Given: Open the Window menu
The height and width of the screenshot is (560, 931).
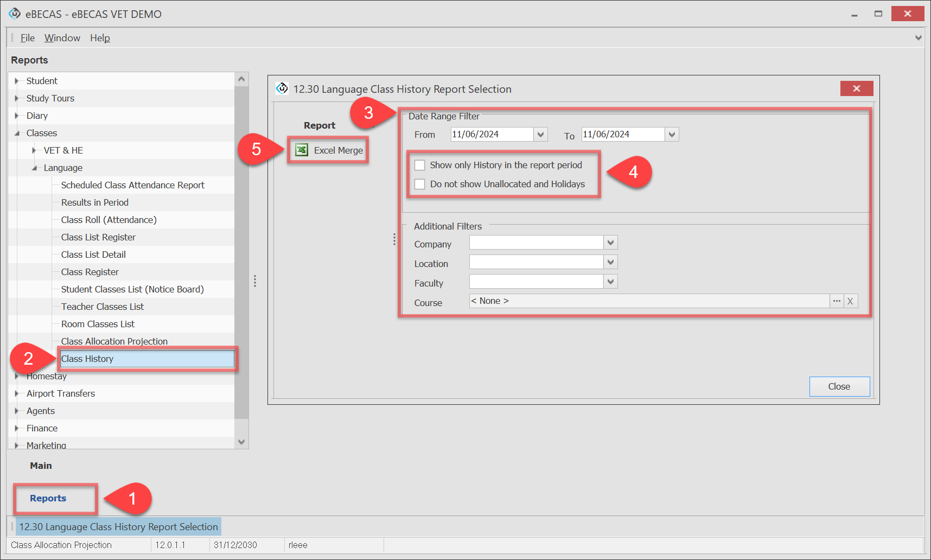Looking at the screenshot, I should pos(62,38).
